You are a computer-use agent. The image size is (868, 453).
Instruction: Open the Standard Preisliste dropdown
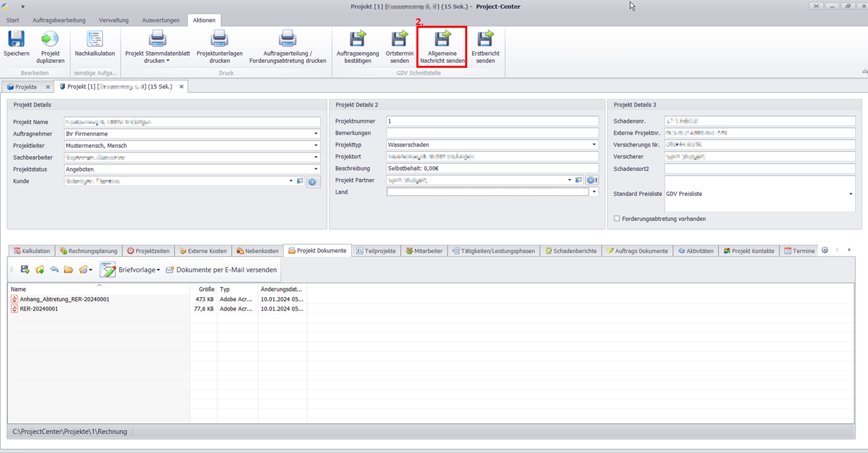pyautogui.click(x=851, y=194)
